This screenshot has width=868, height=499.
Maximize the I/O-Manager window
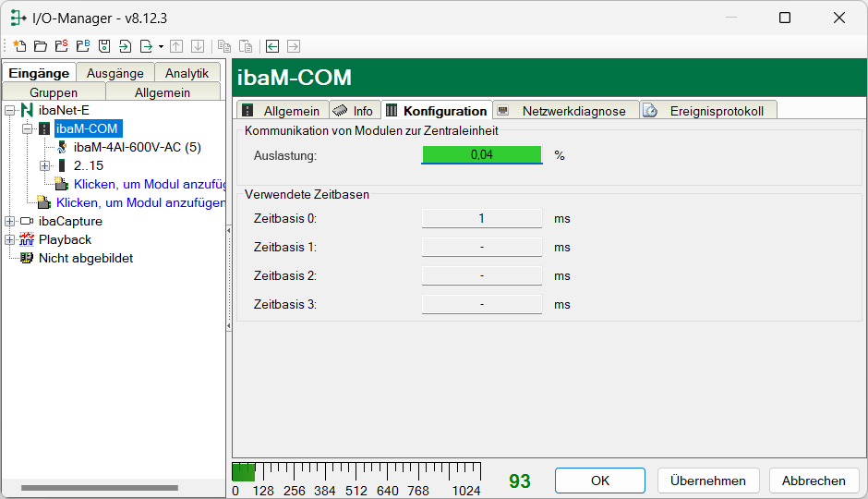click(784, 18)
